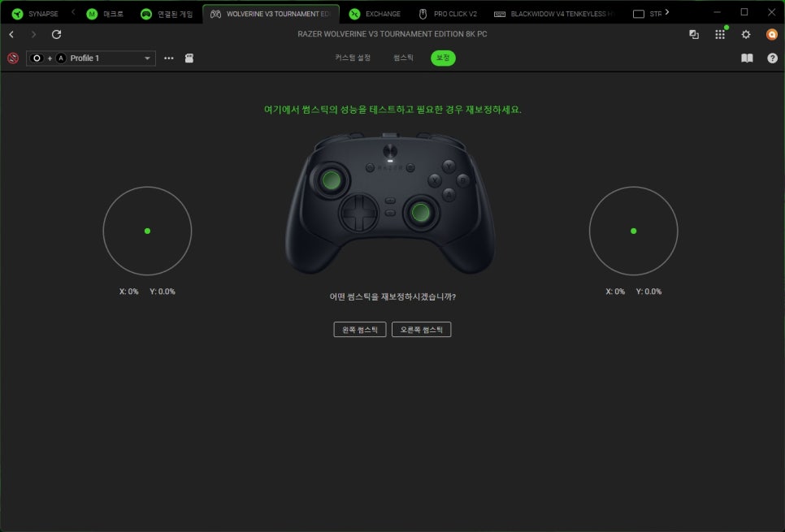Open the settings gear icon
785x532 pixels.
(746, 34)
